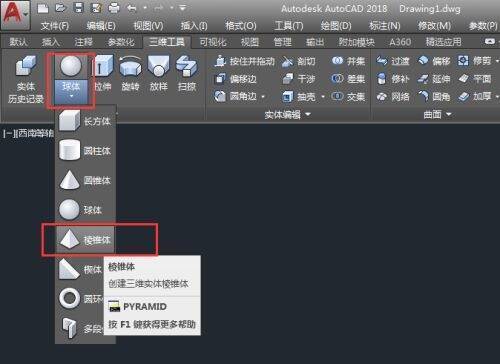
Task: Select the 三维工具 ribbon tab
Action: 167,42
